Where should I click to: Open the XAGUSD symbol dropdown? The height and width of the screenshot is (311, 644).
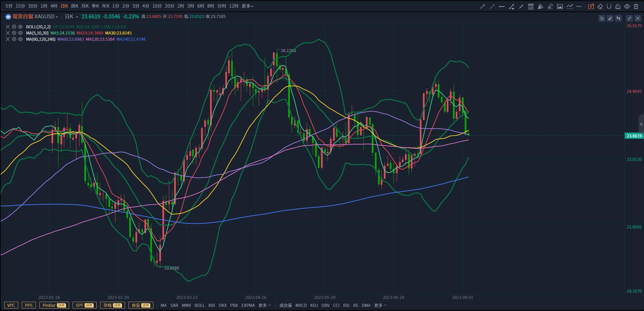click(57, 17)
